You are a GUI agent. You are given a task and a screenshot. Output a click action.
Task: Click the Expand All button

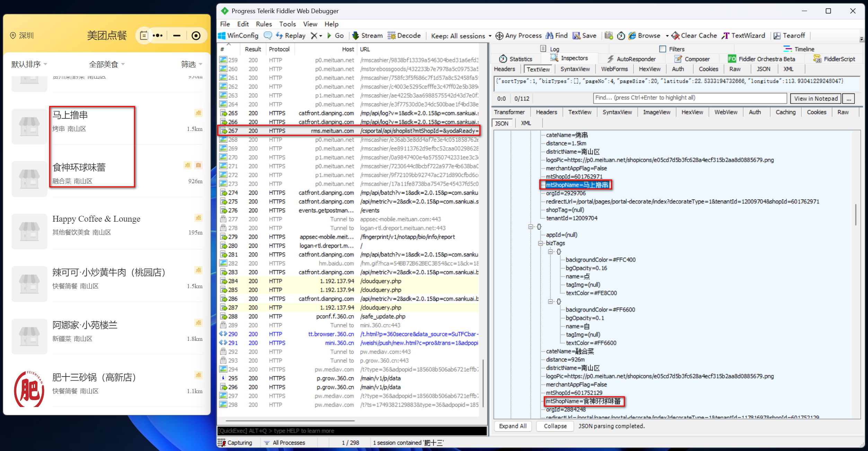(512, 426)
